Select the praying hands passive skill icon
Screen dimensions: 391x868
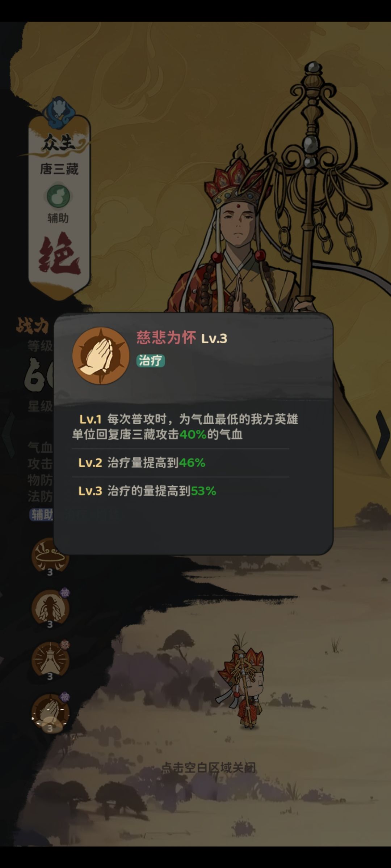pos(50,711)
